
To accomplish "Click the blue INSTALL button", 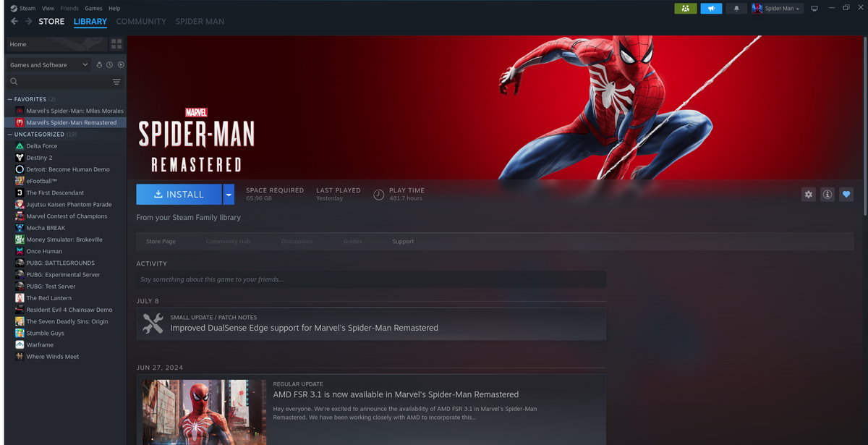I will point(179,194).
